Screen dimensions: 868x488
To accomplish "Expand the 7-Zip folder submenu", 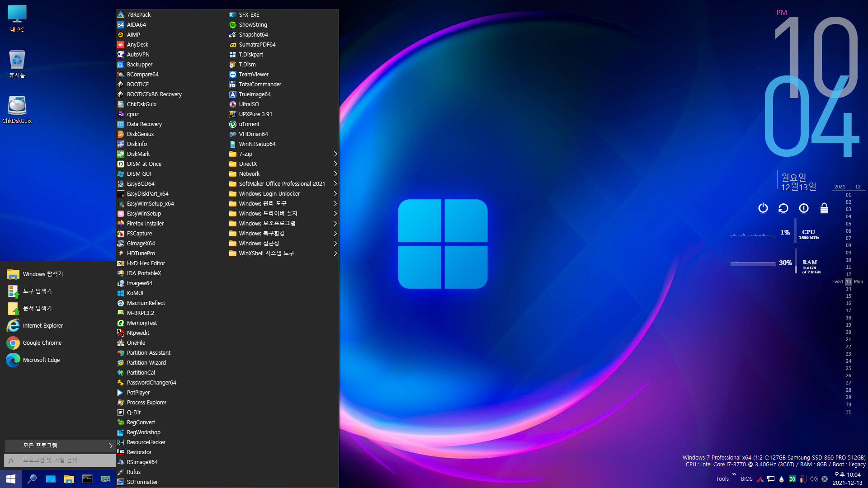I will [x=283, y=154].
